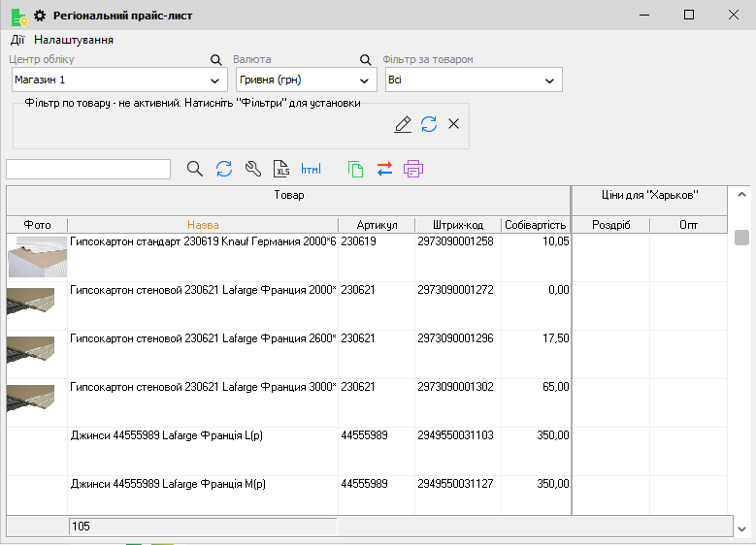Click the Собівартість column header
The height and width of the screenshot is (545, 756).
coord(535,225)
